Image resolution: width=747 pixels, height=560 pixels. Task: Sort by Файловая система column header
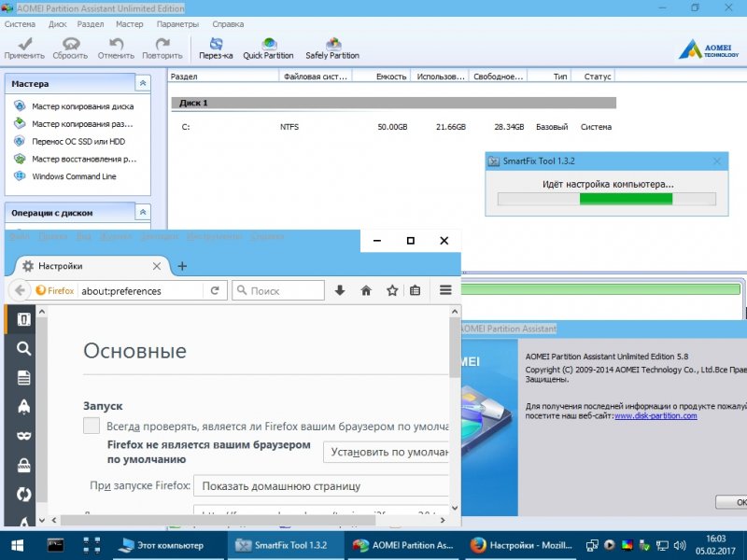pos(316,77)
